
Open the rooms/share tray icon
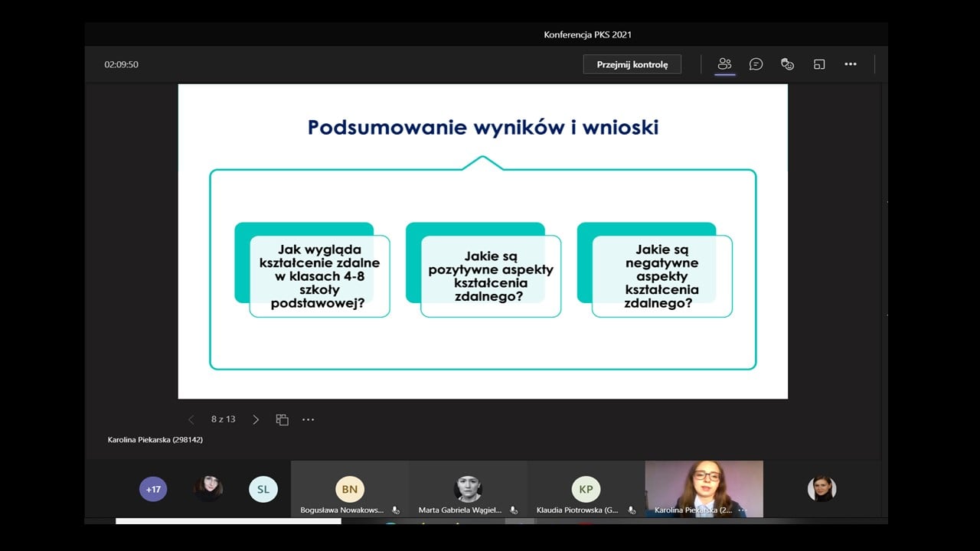[818, 64]
